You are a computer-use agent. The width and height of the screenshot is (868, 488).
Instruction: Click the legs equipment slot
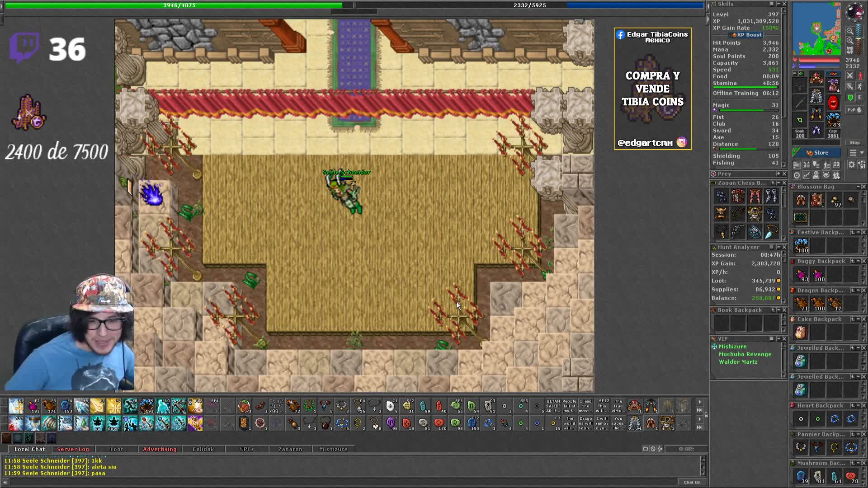[x=816, y=114]
